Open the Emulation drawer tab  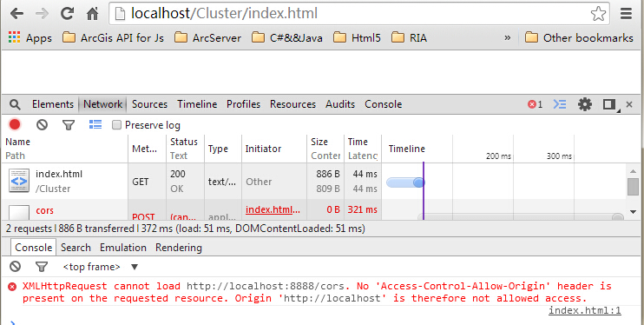pos(123,248)
